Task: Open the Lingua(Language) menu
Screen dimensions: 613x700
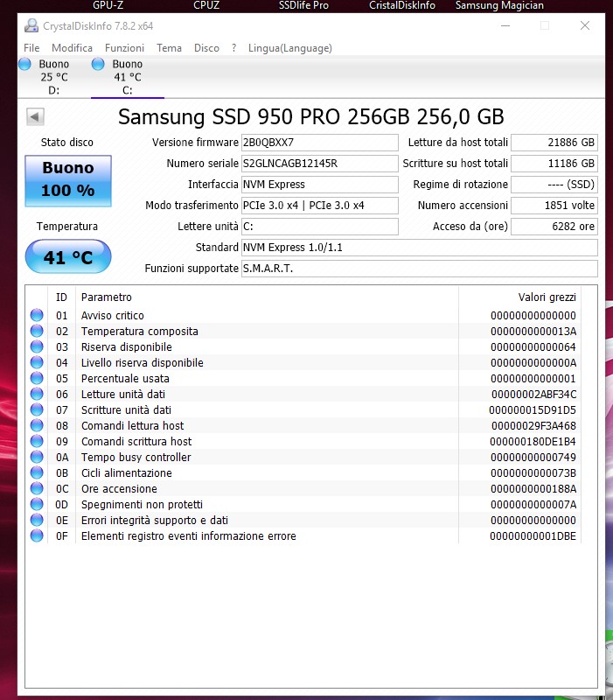Action: click(x=290, y=48)
